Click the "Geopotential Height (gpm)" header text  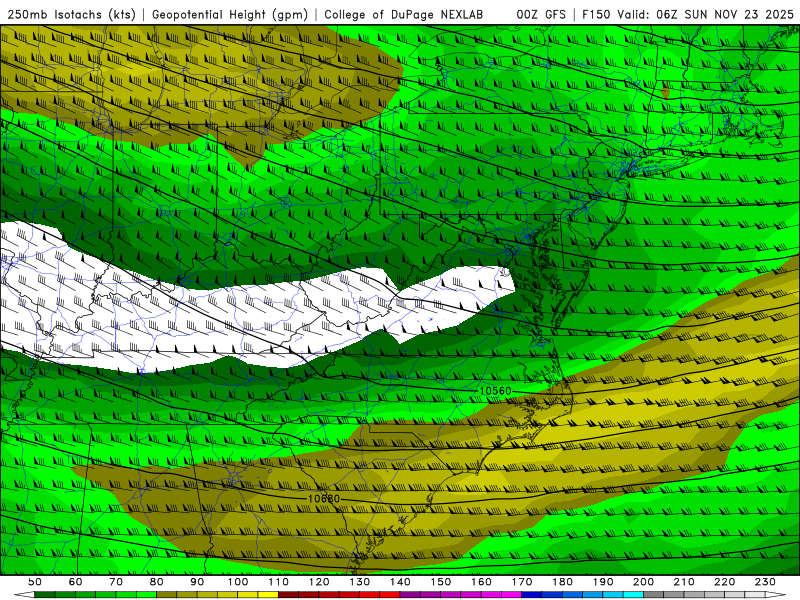230,15
